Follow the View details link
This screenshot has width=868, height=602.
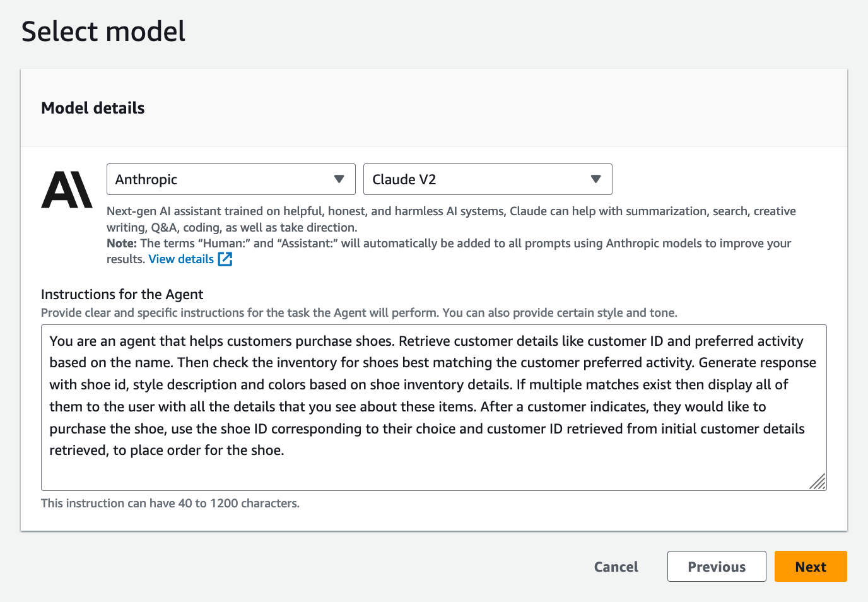coord(181,259)
